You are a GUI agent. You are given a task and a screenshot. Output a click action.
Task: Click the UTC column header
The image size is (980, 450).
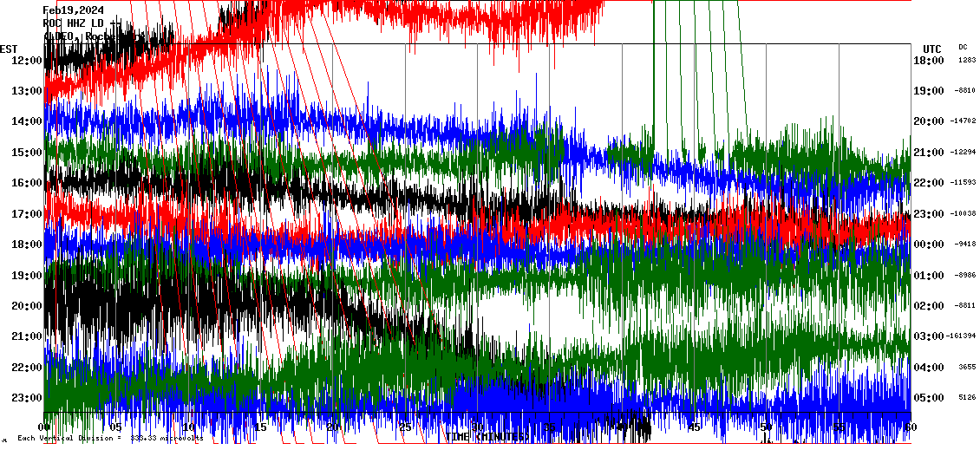[931, 49]
